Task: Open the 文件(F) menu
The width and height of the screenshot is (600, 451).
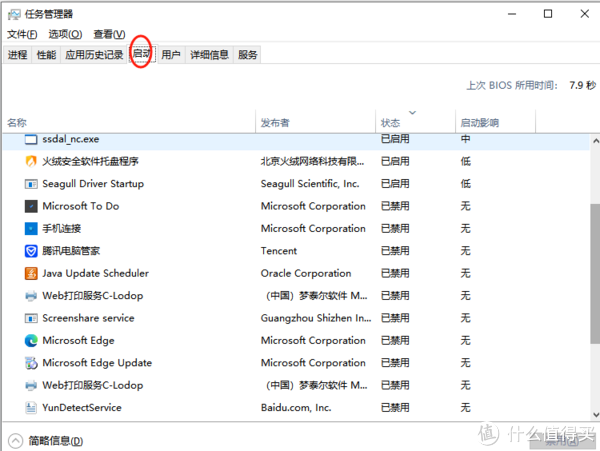Action: 22,34
